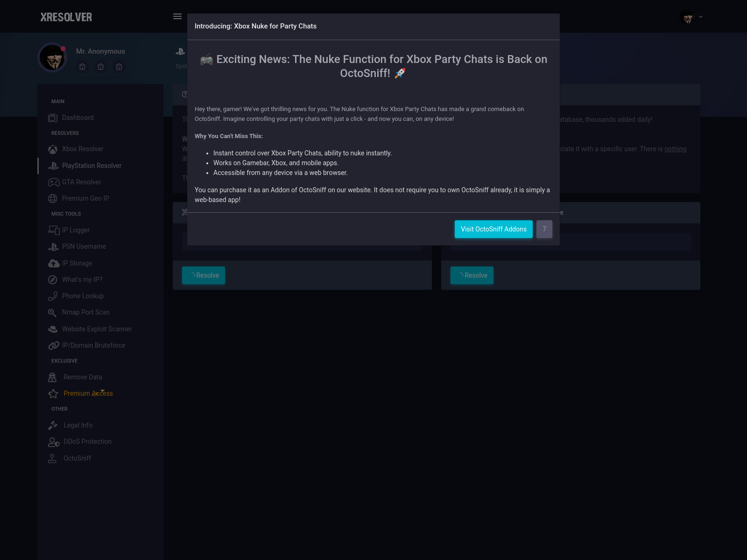Click 'Why You Can't Miss This:' text
The height and width of the screenshot is (560, 747).
229,136
